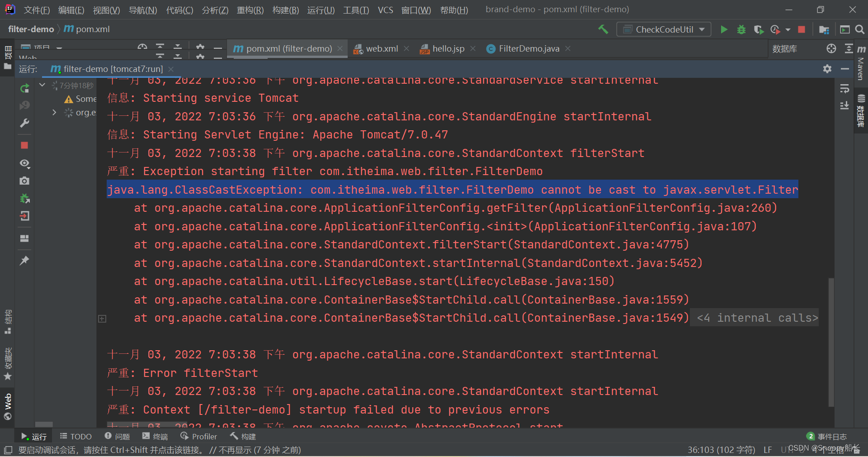Click the Run Anything icon
868x457 pixels.
tap(844, 29)
